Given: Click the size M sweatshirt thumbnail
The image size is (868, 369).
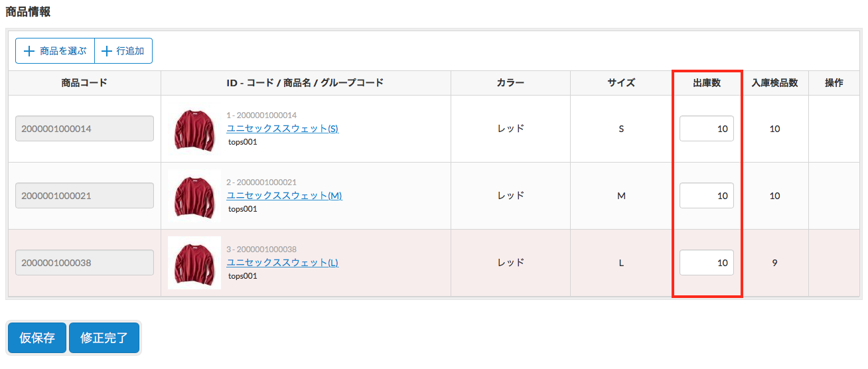Looking at the screenshot, I should (x=194, y=196).
